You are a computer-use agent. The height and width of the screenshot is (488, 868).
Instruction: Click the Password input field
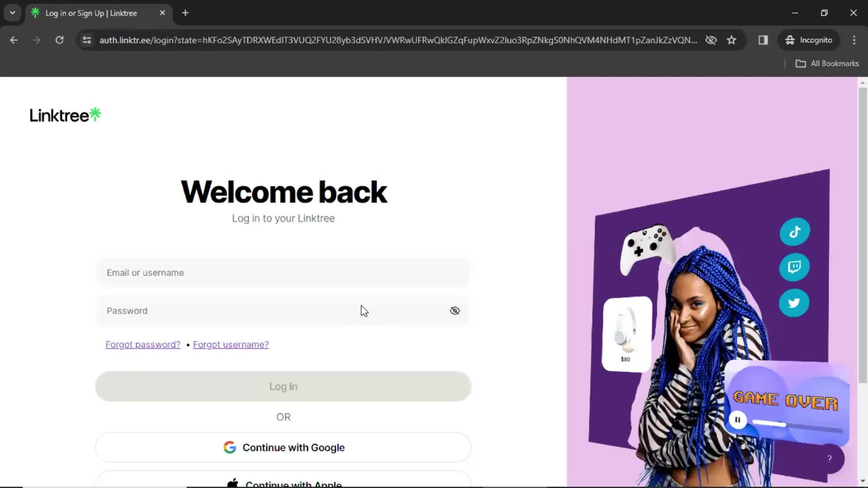(284, 310)
